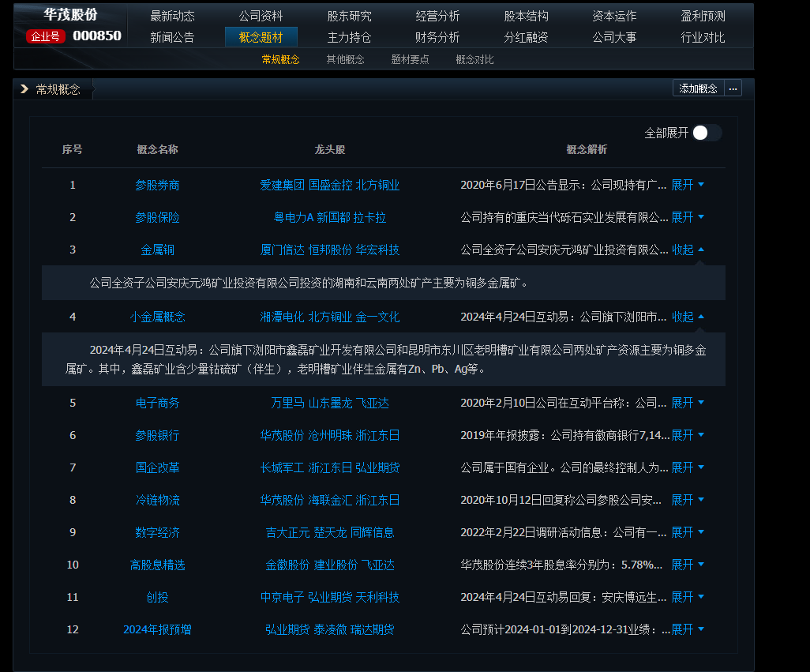Open leading stock 厦门信达
Image resolution: width=810 pixels, height=672 pixels.
(x=282, y=250)
